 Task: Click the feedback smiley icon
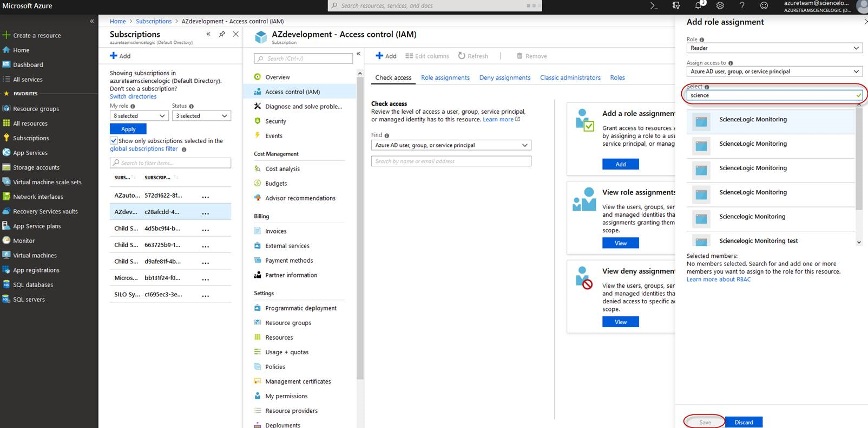(764, 5)
